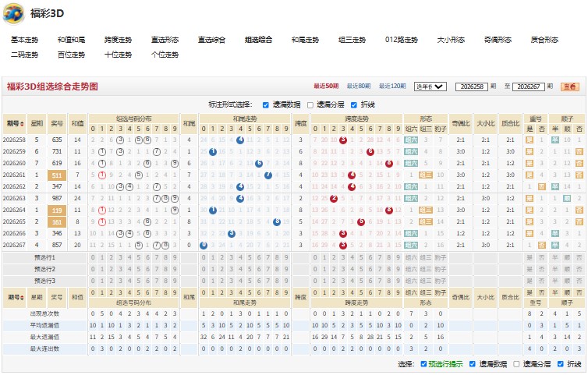Click the 重号 否 badge in row 2026262
This screenshot has height=375, width=588.
click(542, 187)
